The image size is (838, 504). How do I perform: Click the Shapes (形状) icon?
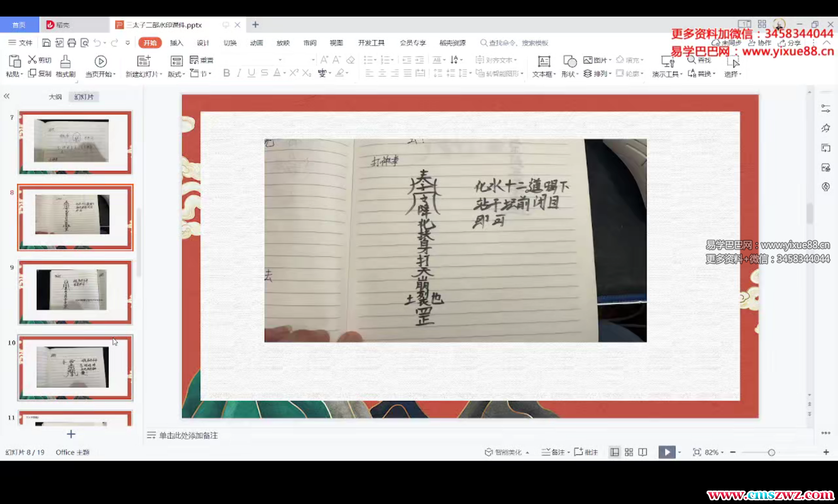(570, 62)
